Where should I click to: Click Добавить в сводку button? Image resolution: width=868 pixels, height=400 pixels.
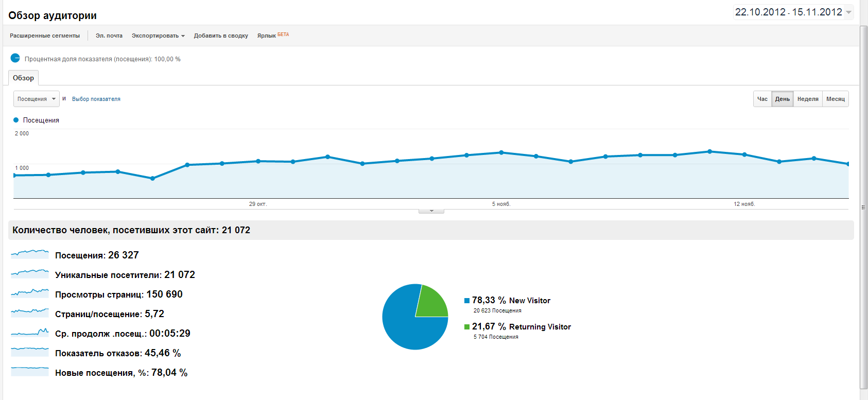point(221,36)
